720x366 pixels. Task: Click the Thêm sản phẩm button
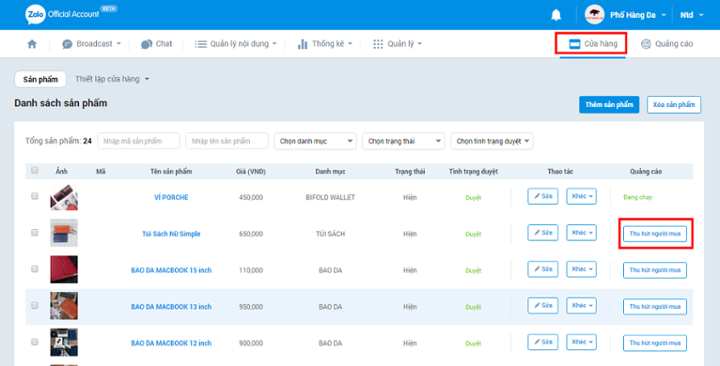[x=609, y=105]
